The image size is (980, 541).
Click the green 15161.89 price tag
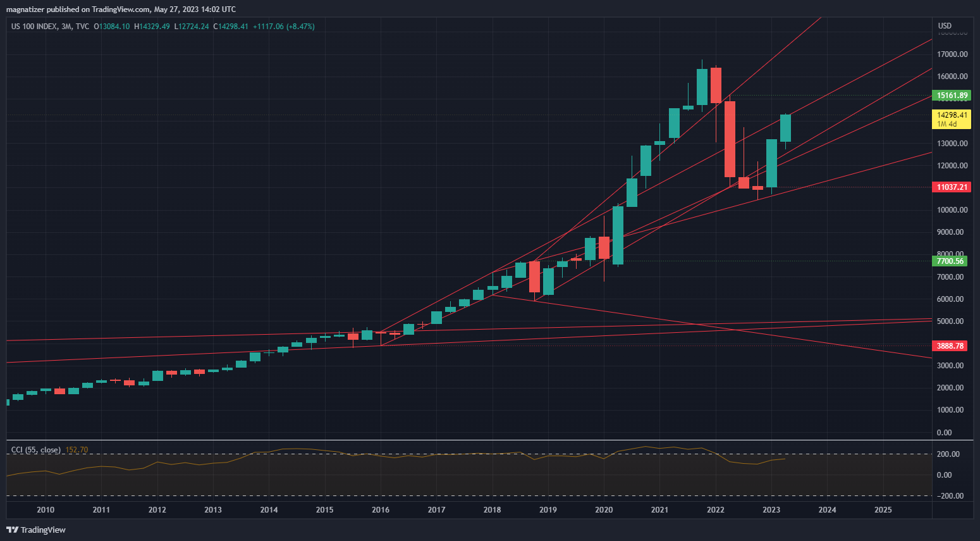952,96
